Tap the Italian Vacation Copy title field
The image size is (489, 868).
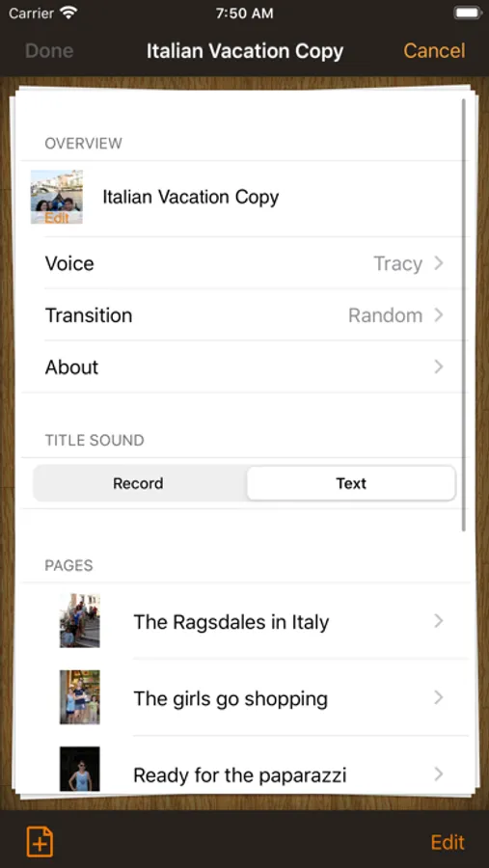coord(191,197)
